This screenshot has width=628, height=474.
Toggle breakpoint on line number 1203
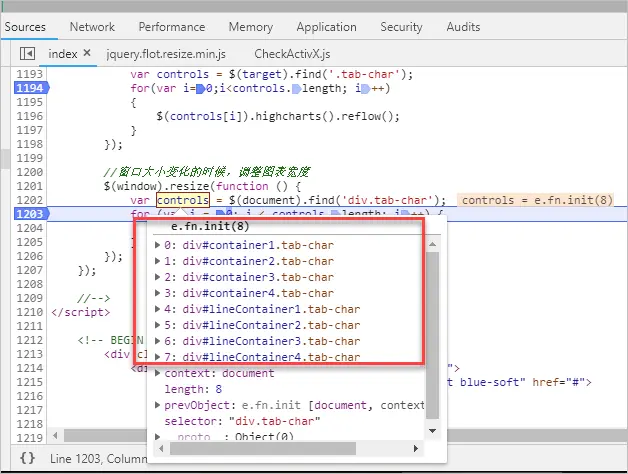(x=31, y=214)
